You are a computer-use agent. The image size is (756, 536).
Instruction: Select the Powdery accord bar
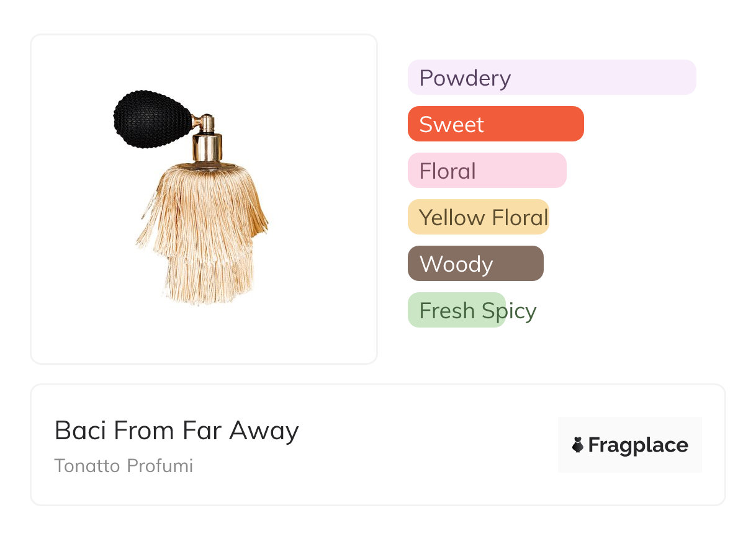tap(551, 78)
